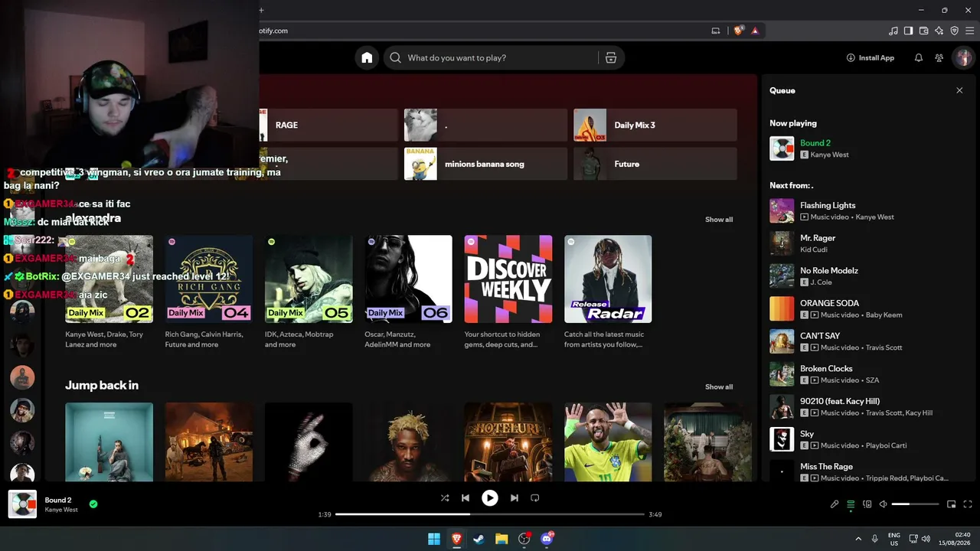Open the Daily Mix 06 card
980x551 pixels.
click(409, 292)
